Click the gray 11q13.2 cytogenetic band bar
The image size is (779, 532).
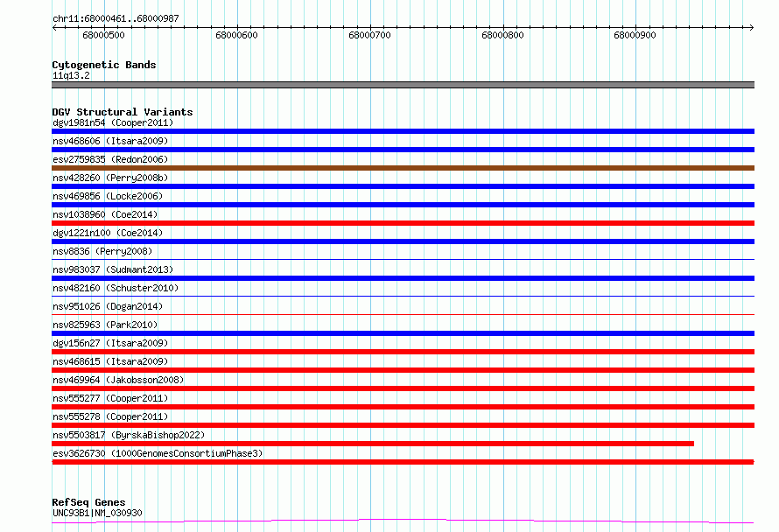click(x=403, y=85)
